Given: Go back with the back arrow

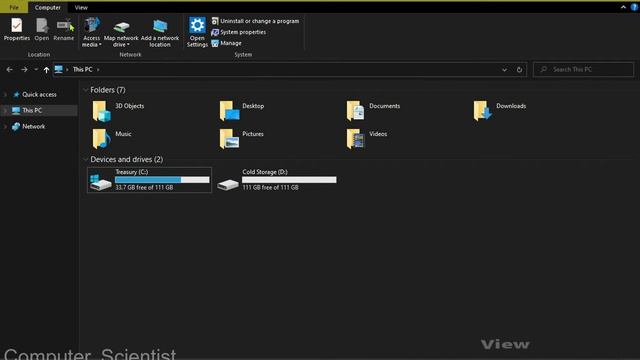Looking at the screenshot, I should pyautogui.click(x=9, y=70).
